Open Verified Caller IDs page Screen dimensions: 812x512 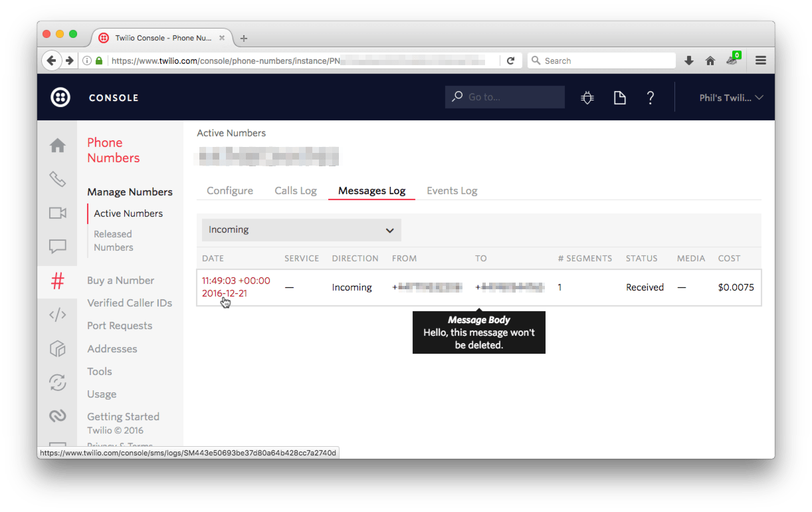(x=130, y=303)
